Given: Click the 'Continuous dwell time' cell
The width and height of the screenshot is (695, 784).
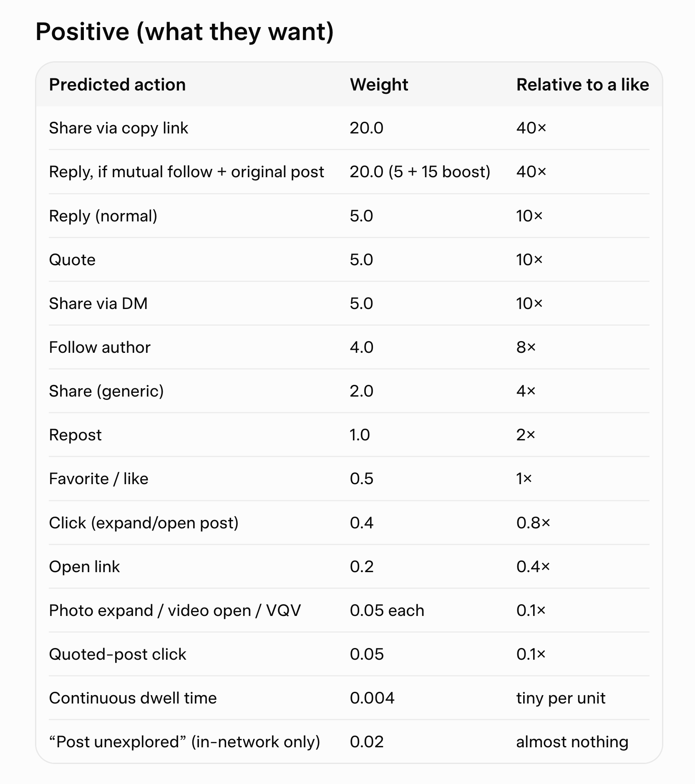Looking at the screenshot, I should pos(133,698).
